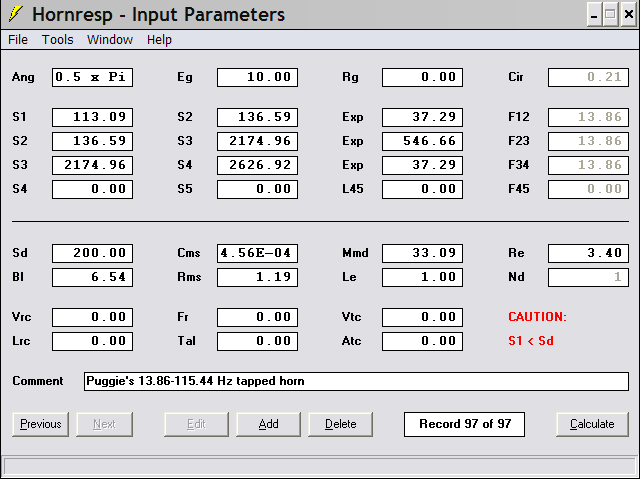Select the Vrc input field
Image resolution: width=640 pixels, height=479 pixels.
point(92,317)
